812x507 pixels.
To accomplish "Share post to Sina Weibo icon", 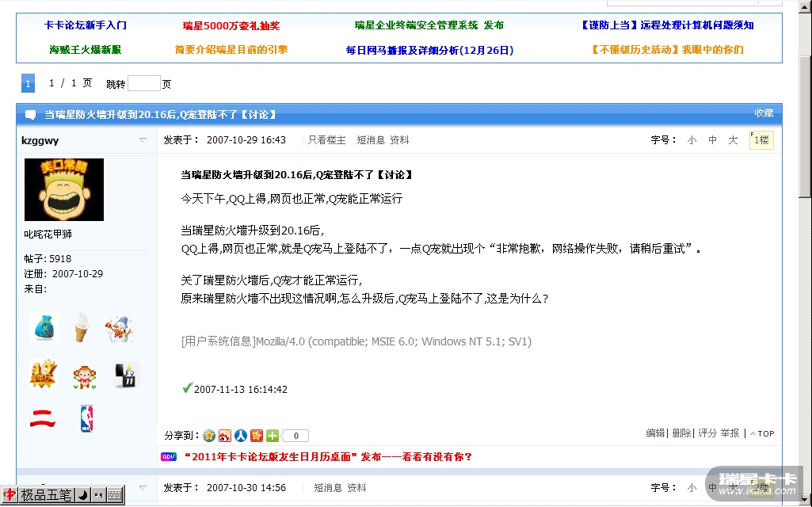I will [x=225, y=436].
